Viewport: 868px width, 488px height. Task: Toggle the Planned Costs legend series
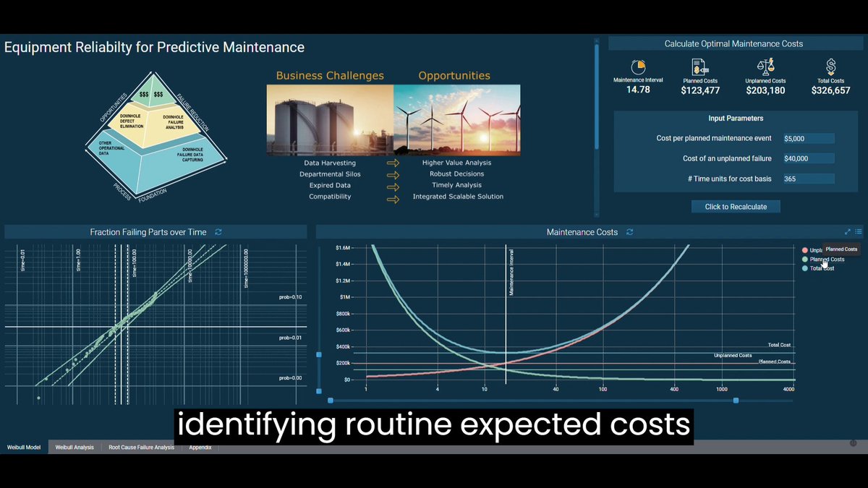click(x=823, y=259)
